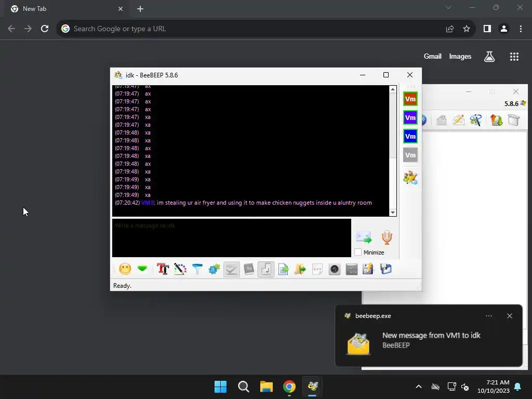This screenshot has height=399, width=532.
Task: Click the green down-arrow toolbar icon
Action: click(142, 269)
